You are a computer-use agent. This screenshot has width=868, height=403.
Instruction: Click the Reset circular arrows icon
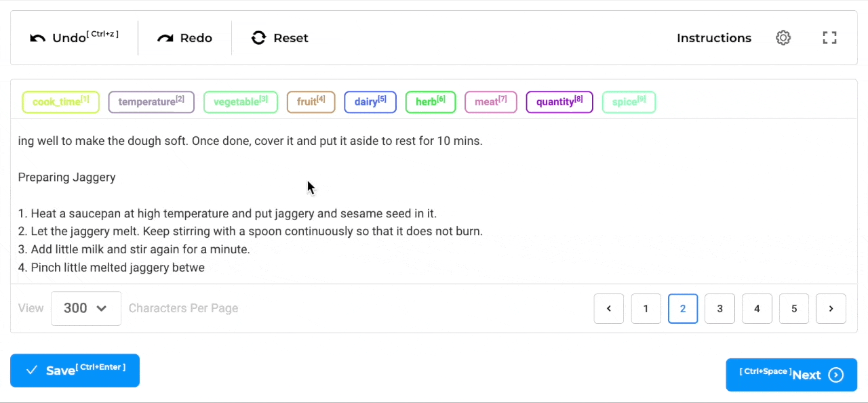coord(258,38)
